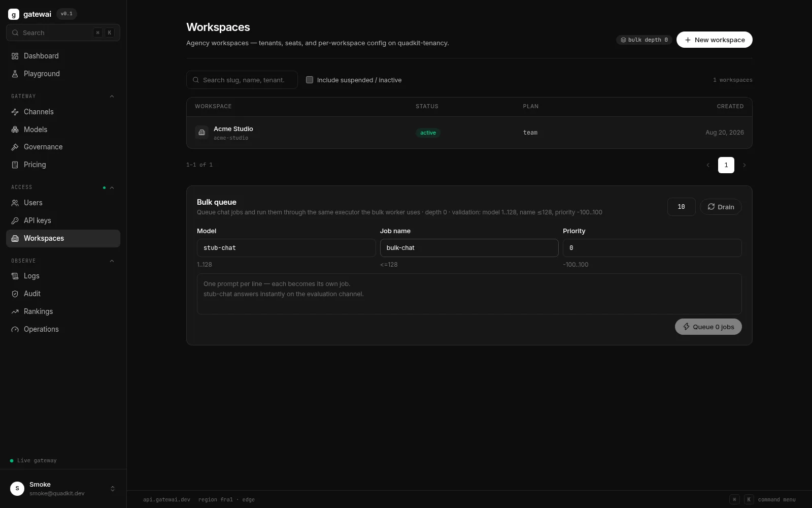Click the version v0.1 badge
Viewport: 812px width, 508px height.
[x=66, y=14]
